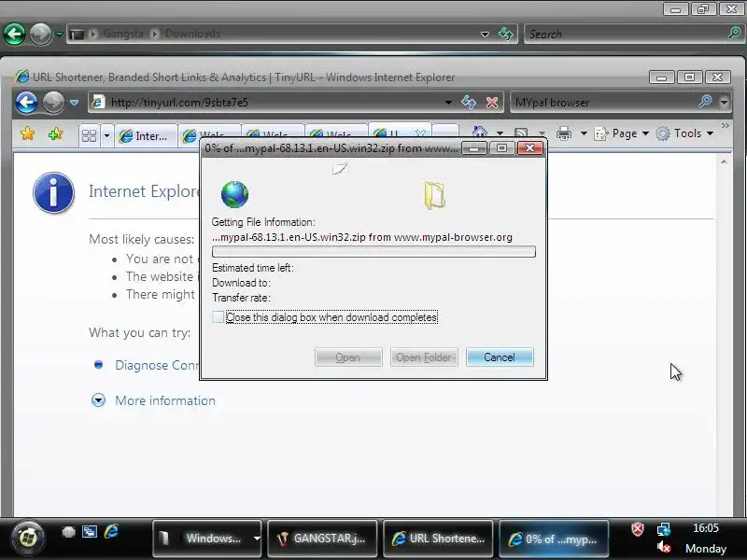
Task: Click the folder icon in download dialog
Action: pos(434,195)
